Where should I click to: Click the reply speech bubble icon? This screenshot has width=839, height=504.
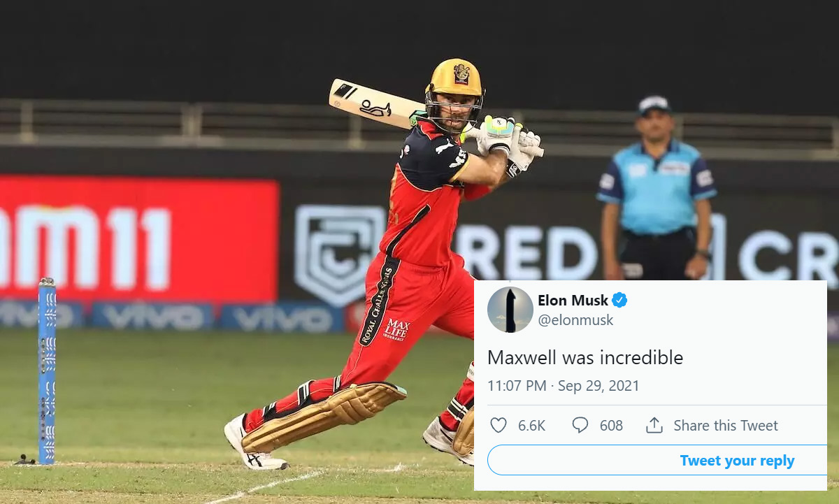pyautogui.click(x=580, y=425)
